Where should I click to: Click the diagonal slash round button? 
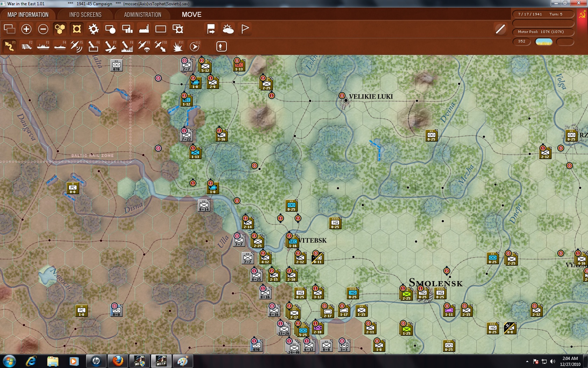point(500,29)
